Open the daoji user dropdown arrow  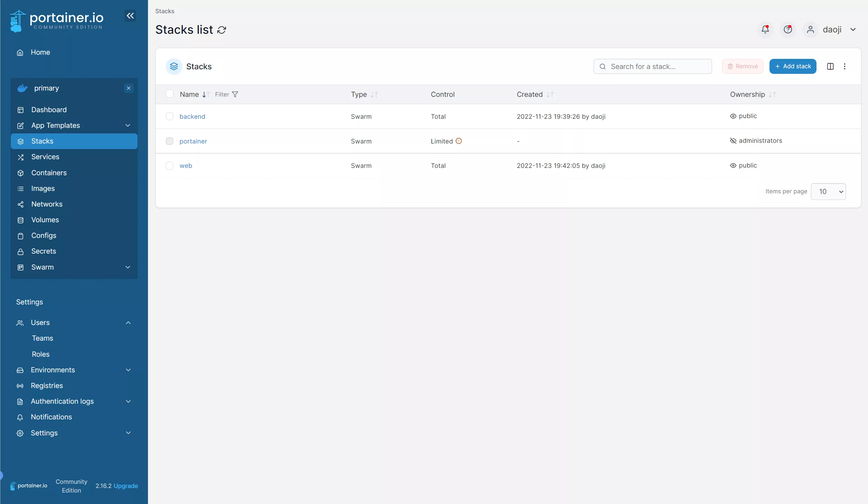coord(853,30)
